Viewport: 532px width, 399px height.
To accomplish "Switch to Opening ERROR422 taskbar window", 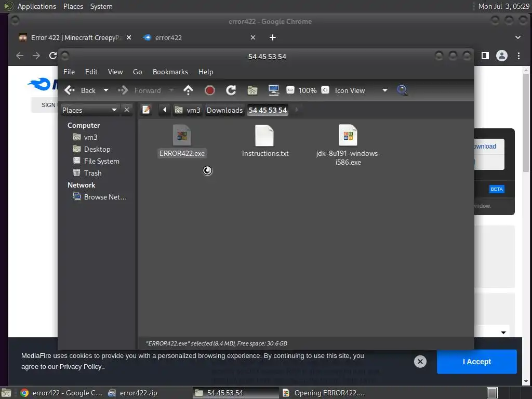I will (x=324, y=393).
